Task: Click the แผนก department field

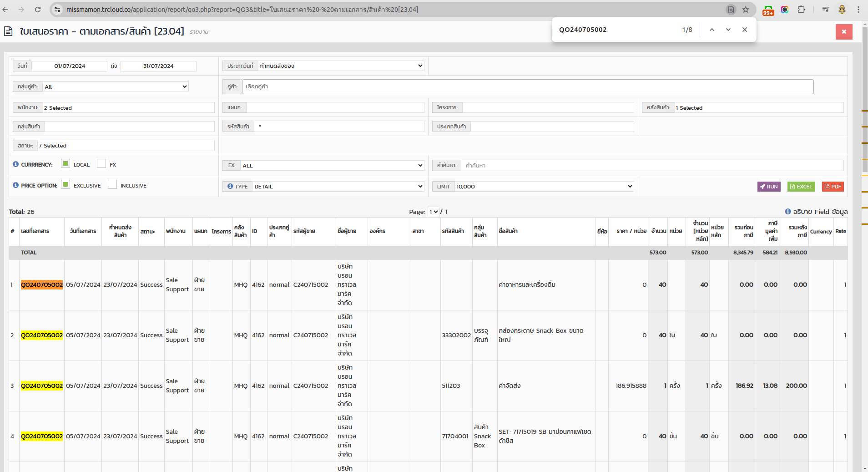Action: point(335,107)
